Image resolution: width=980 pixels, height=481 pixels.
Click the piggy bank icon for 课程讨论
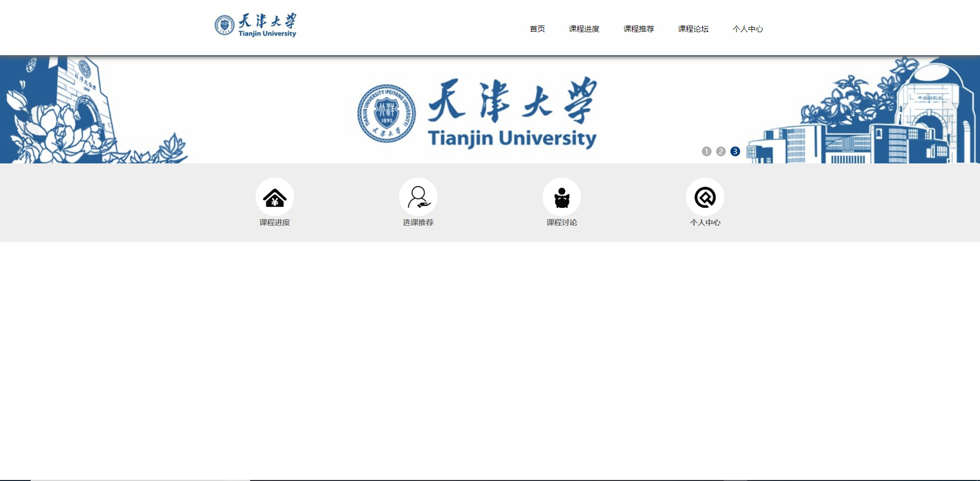tap(561, 197)
